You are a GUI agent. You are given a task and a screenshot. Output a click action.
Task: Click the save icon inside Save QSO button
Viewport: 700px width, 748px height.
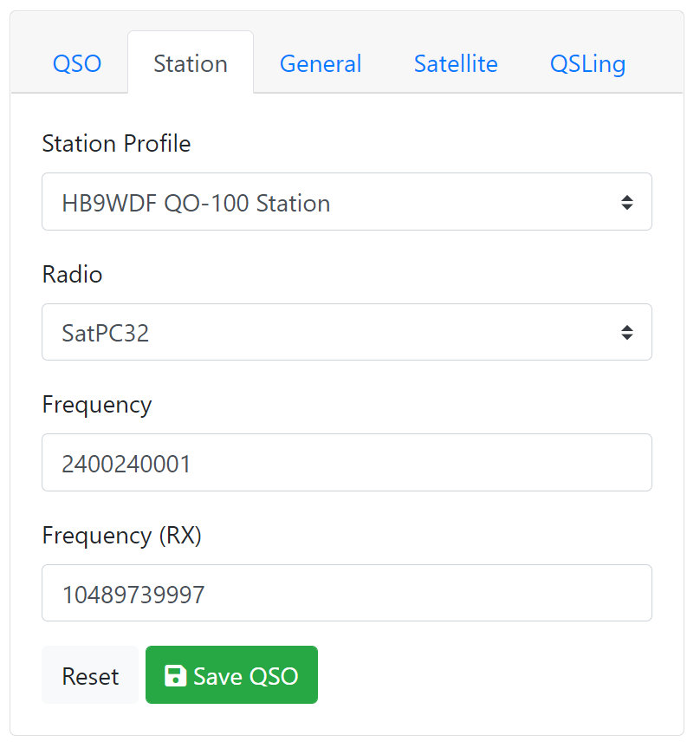click(174, 674)
